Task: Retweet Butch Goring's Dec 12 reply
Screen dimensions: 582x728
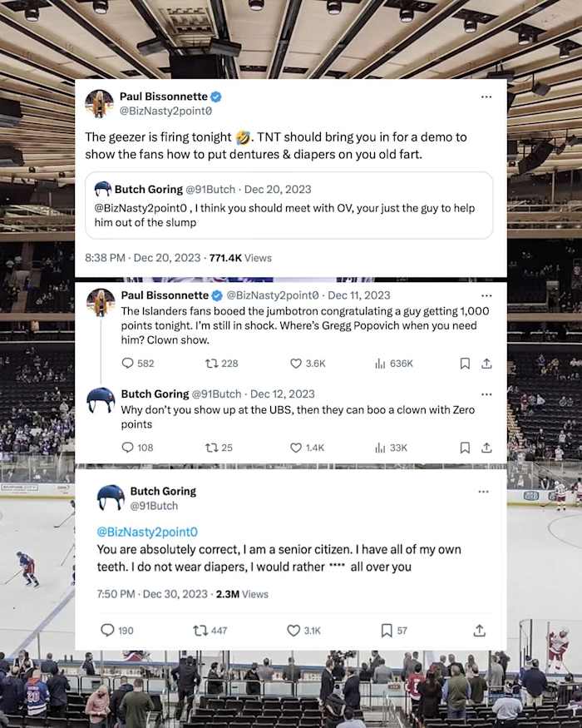Action: (x=211, y=448)
